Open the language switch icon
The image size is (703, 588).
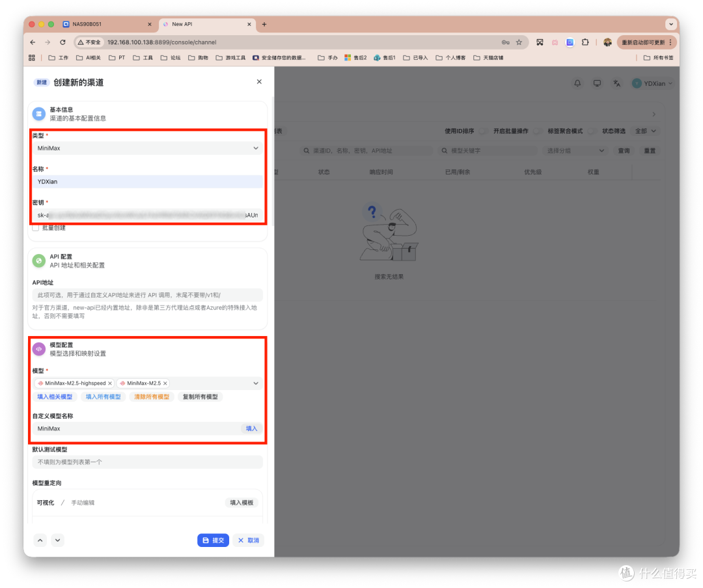[617, 83]
